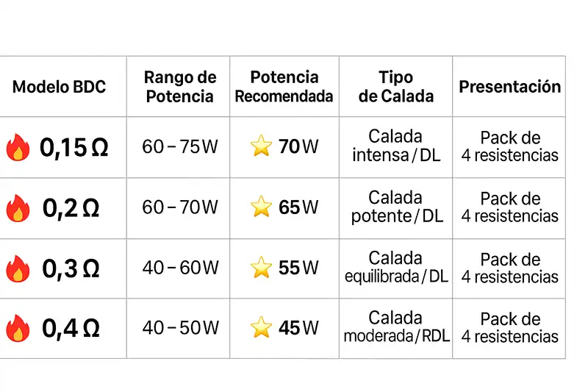Click the 0,15 Ω model label

coord(73,148)
